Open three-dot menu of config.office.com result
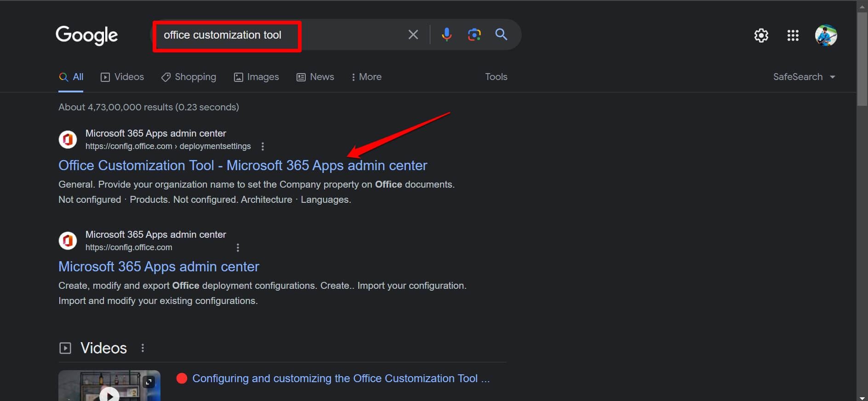868x401 pixels. [x=238, y=247]
